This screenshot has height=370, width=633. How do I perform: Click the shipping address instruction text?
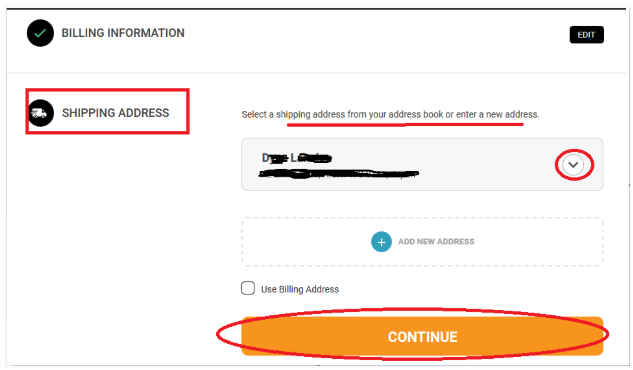[390, 114]
